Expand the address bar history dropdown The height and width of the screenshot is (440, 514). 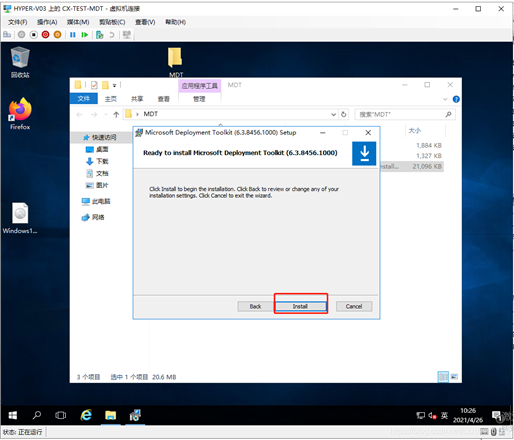pyautogui.click(x=333, y=115)
